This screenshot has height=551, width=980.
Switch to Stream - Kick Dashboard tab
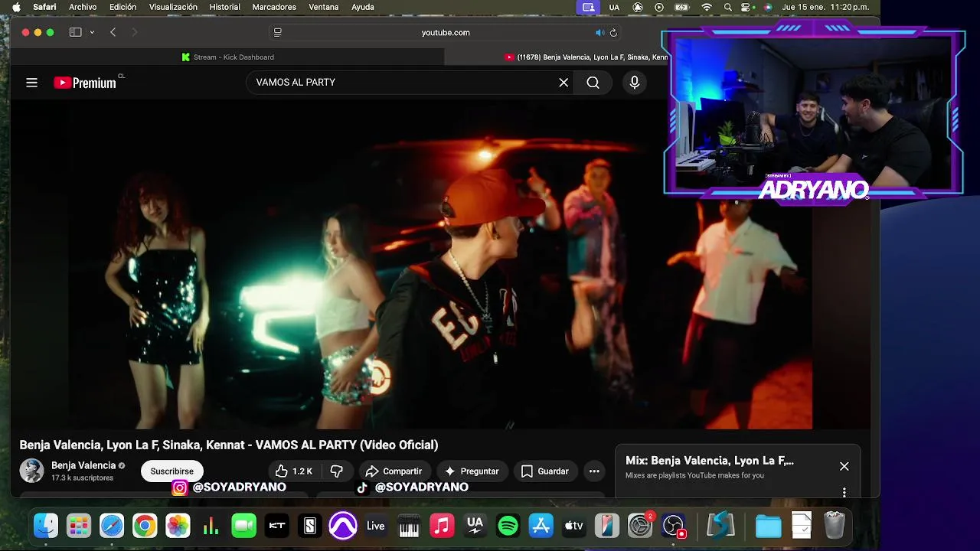[227, 57]
